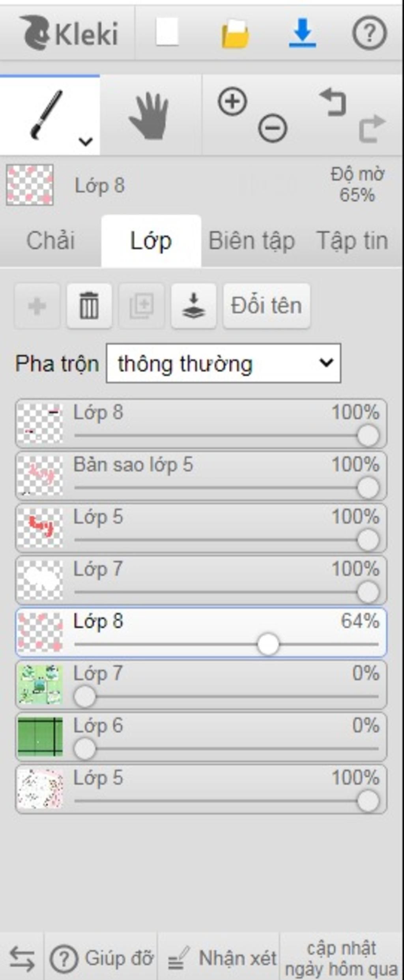This screenshot has height=980, width=404.
Task: Zoom in with plus magnifier
Action: coord(233,102)
